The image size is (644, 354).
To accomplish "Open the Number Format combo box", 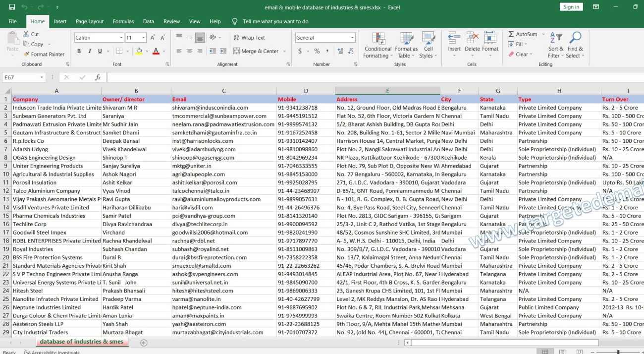I will pos(324,37).
